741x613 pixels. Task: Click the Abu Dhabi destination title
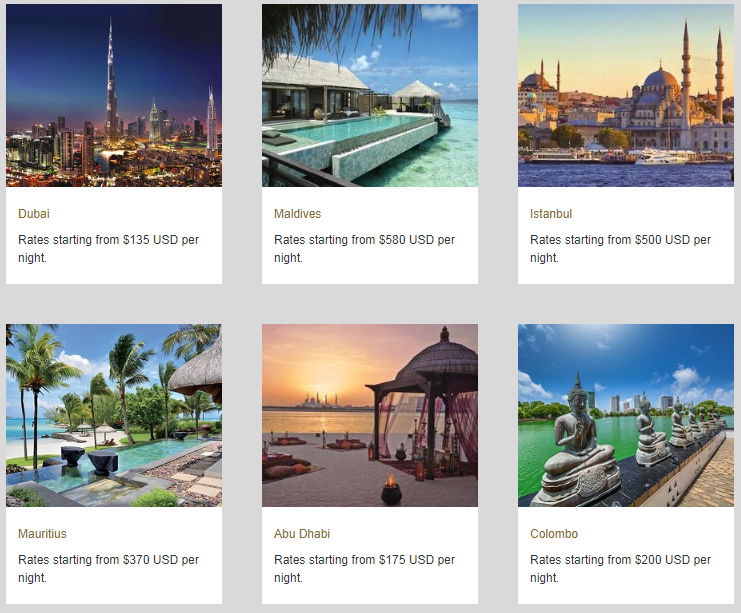(x=302, y=534)
